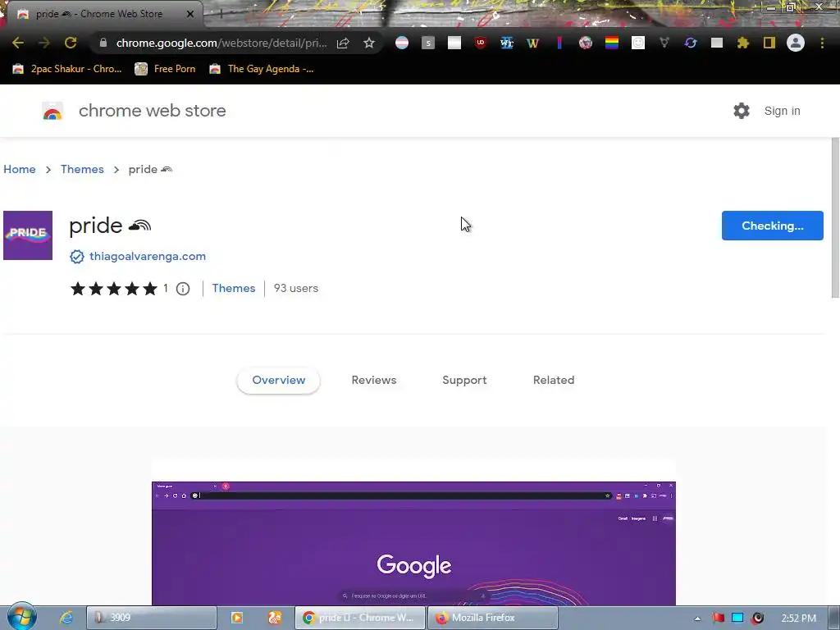The height and width of the screenshot is (630, 840).
Task: Click the address bar URL
Action: point(221,43)
